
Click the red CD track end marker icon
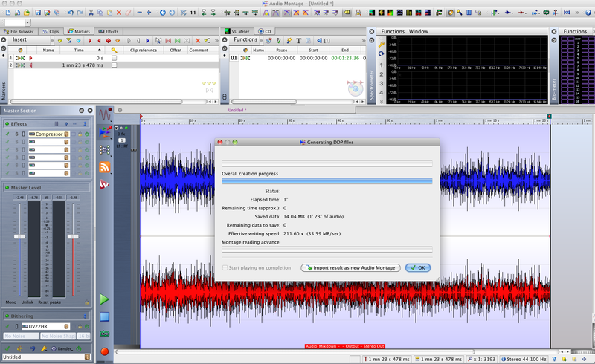click(x=99, y=41)
